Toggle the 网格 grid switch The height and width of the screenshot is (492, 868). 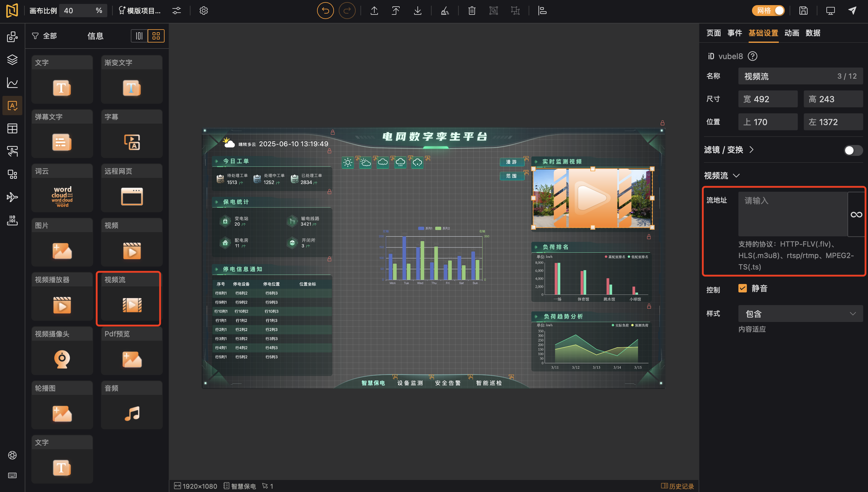pos(768,11)
